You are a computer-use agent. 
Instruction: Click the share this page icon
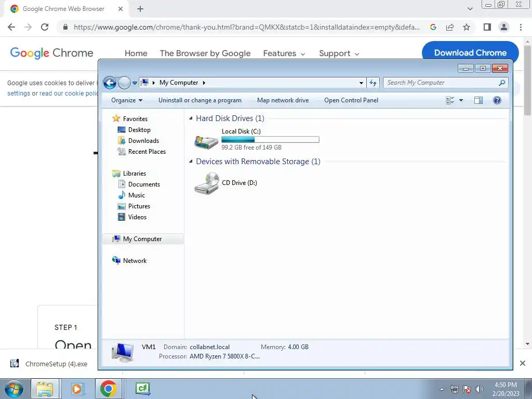(450, 27)
